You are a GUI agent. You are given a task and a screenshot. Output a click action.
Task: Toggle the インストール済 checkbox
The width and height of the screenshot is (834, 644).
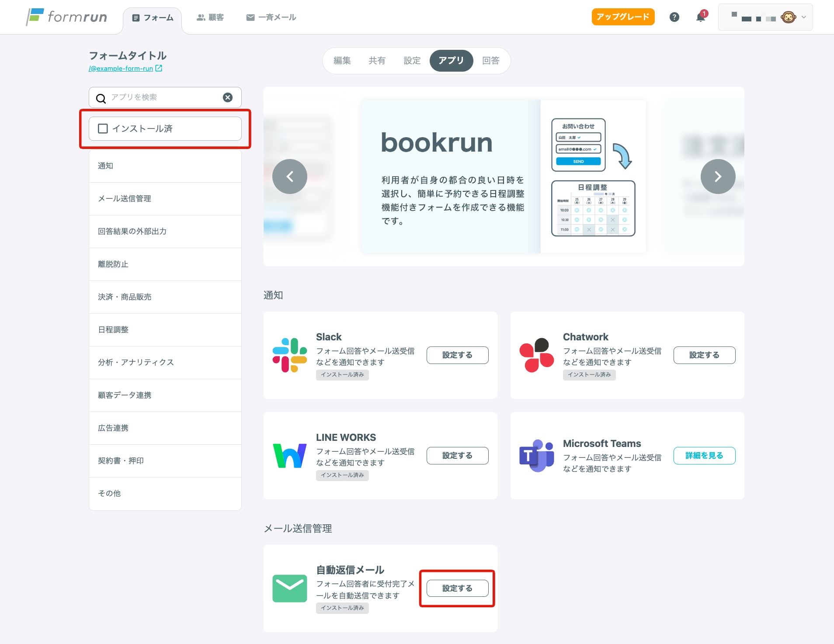pos(103,128)
